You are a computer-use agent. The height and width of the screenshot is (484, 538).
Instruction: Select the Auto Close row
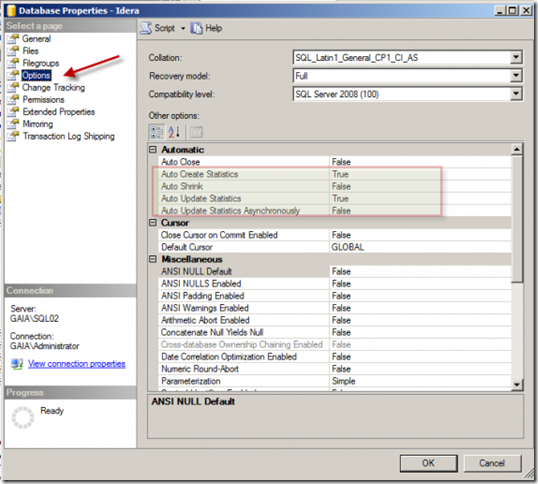pyautogui.click(x=335, y=162)
